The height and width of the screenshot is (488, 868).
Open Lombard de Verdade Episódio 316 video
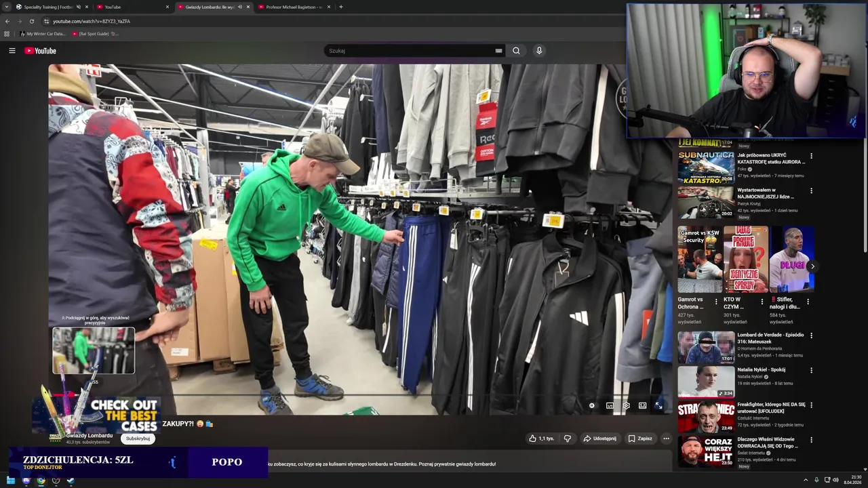tap(706, 347)
